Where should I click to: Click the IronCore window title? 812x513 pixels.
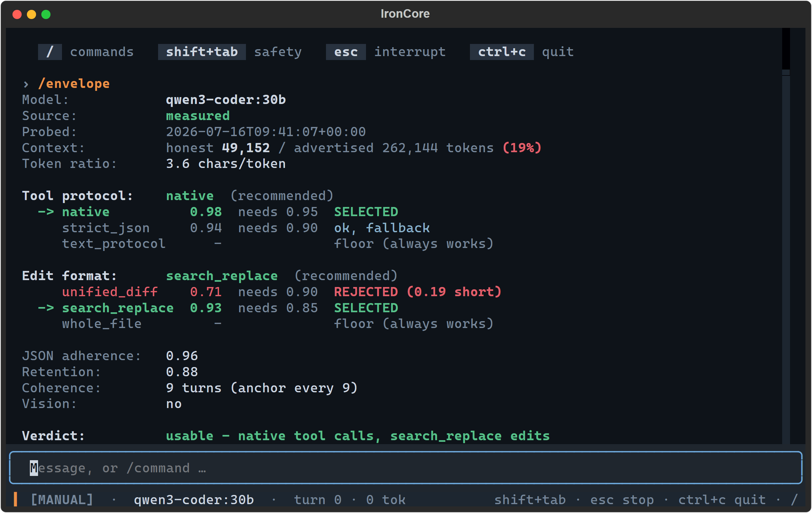pos(405,14)
